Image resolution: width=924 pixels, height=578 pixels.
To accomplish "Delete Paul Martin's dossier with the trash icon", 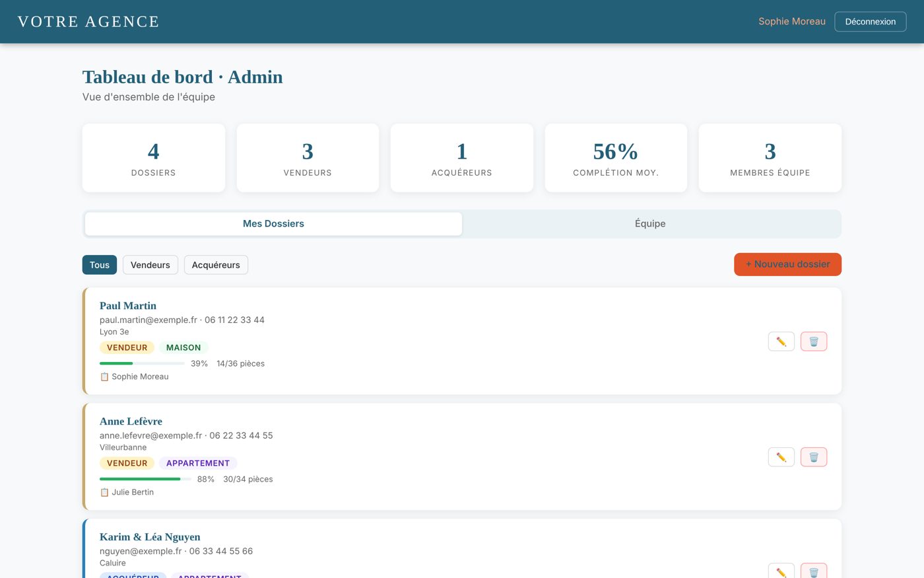I will point(814,342).
